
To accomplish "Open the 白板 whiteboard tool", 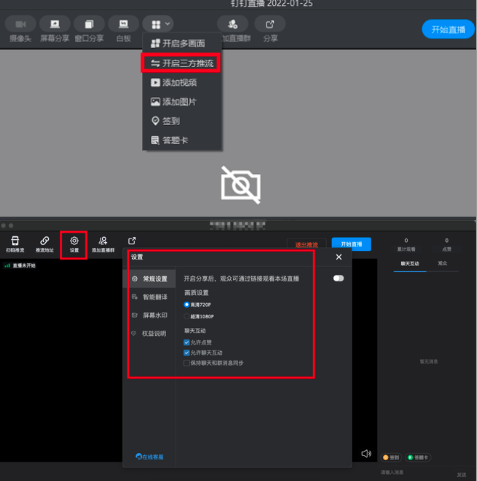I will 123,24.
